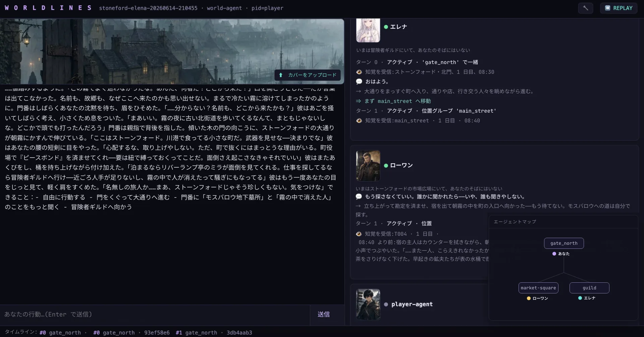Focus the あなたの行動 input field

[x=155, y=315]
